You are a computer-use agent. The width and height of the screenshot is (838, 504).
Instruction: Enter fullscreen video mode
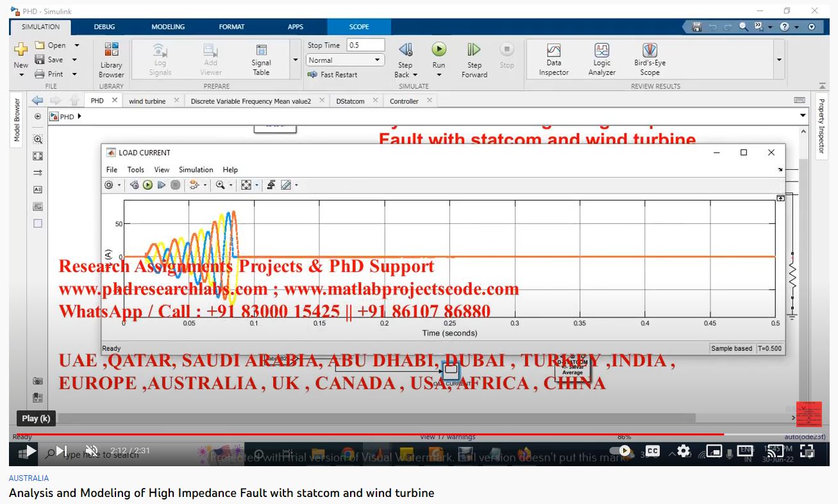(x=808, y=451)
